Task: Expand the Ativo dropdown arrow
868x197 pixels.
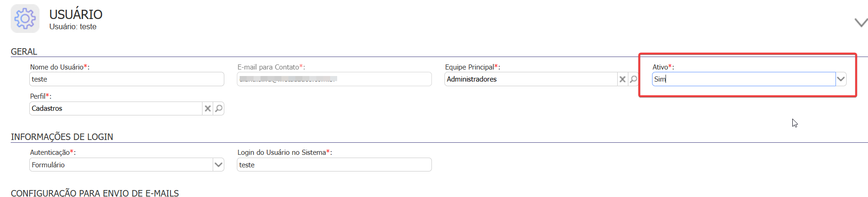Action: tap(841, 79)
